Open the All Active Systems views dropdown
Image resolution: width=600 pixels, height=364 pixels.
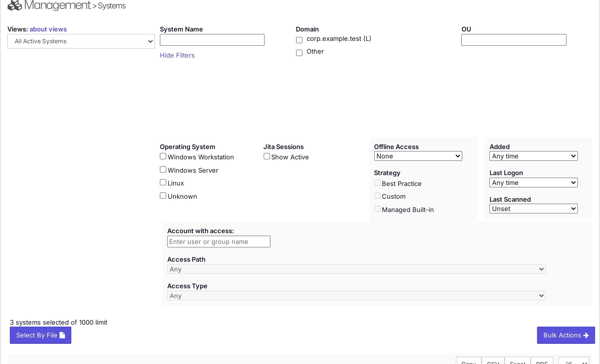(x=81, y=41)
